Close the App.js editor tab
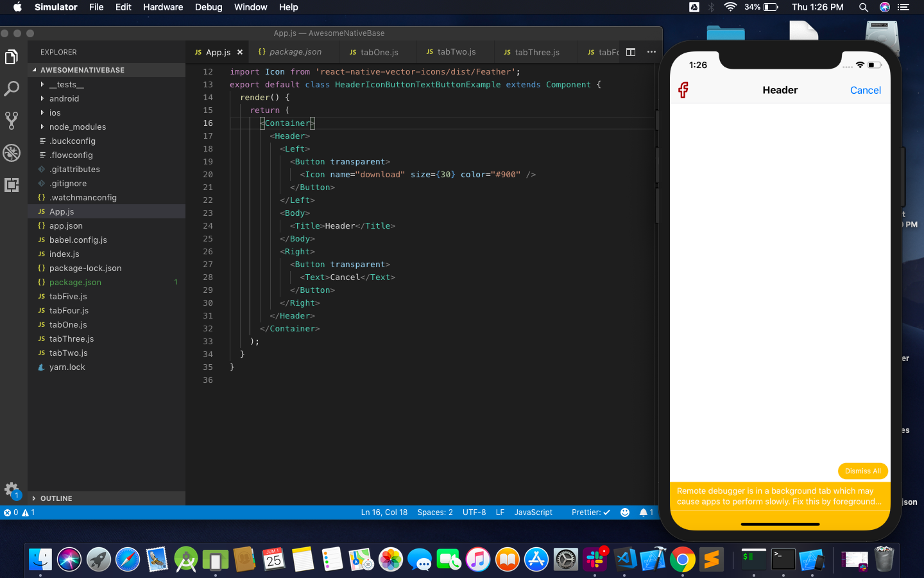This screenshot has width=924, height=578. click(x=240, y=52)
